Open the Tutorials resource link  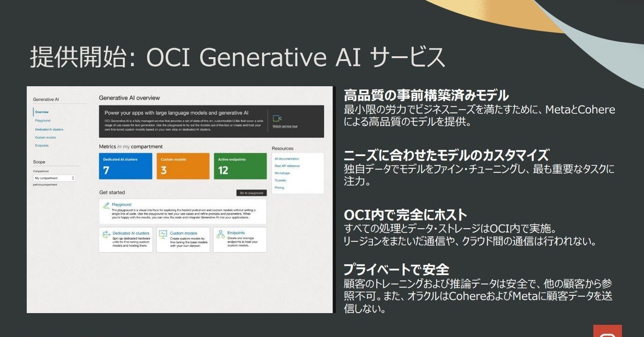point(280,180)
